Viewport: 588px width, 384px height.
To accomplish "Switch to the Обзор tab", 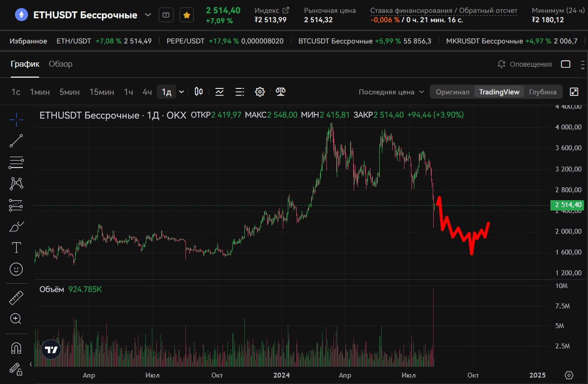I will [60, 64].
